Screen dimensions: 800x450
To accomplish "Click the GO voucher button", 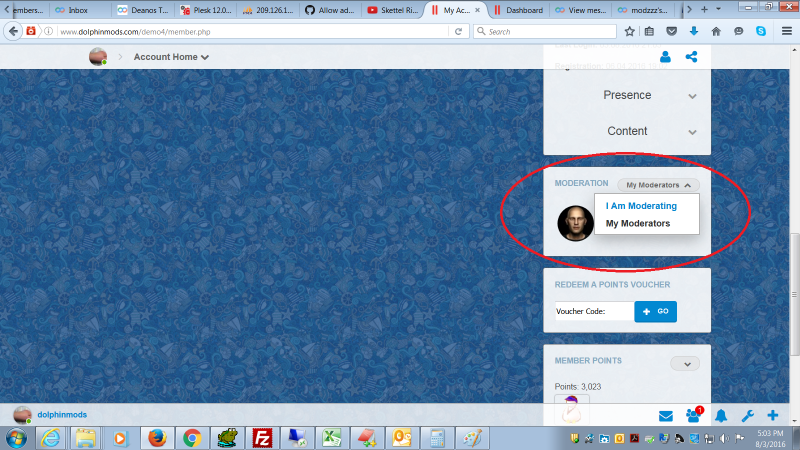I will (656, 311).
